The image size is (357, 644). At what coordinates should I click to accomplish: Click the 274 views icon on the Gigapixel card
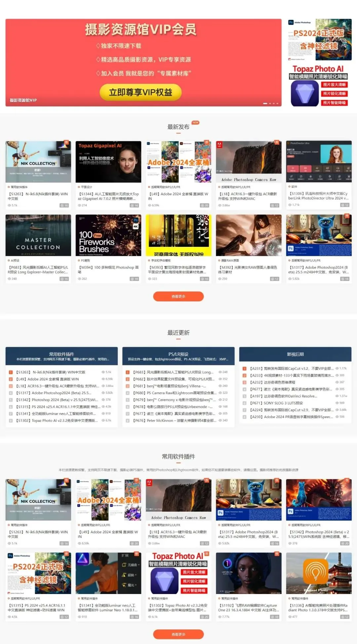click(79, 206)
